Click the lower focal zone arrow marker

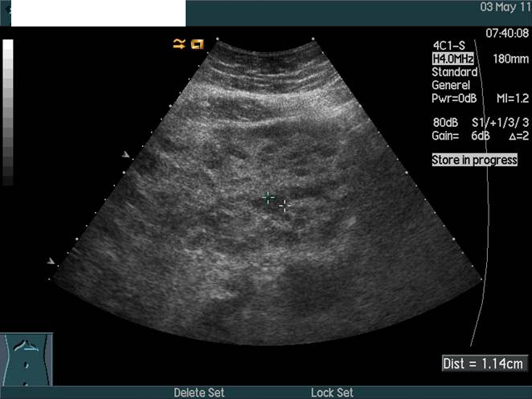52,261
